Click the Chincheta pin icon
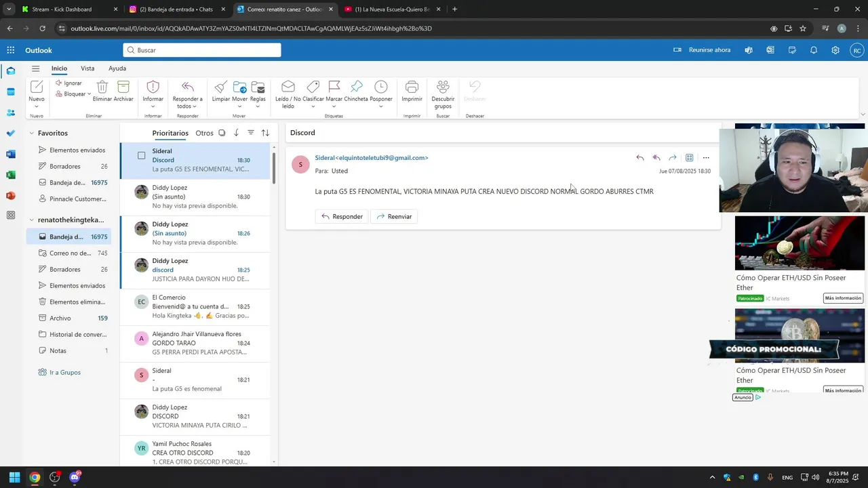The image size is (868, 488). pos(356,87)
